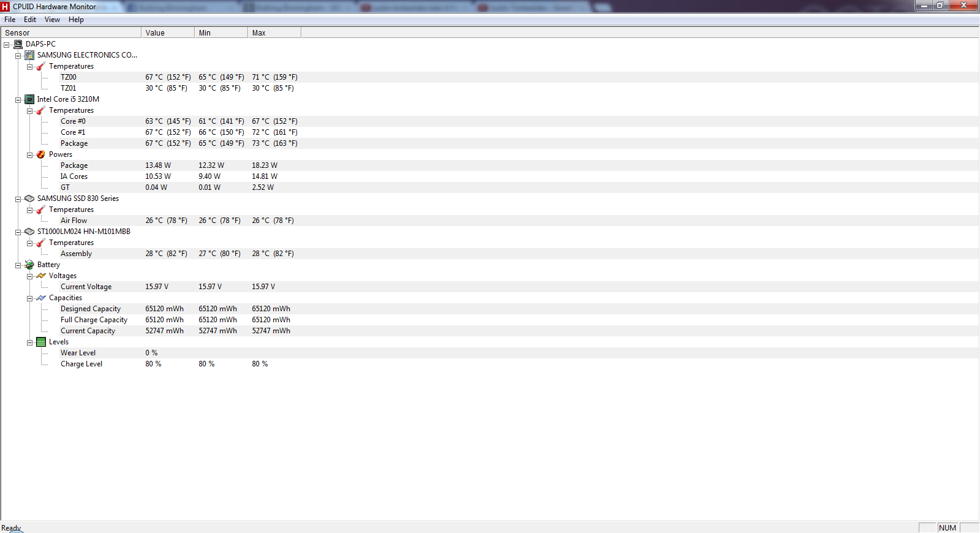Collapse the DAPS-PC root node
The image size is (980, 533).
[x=7, y=45]
